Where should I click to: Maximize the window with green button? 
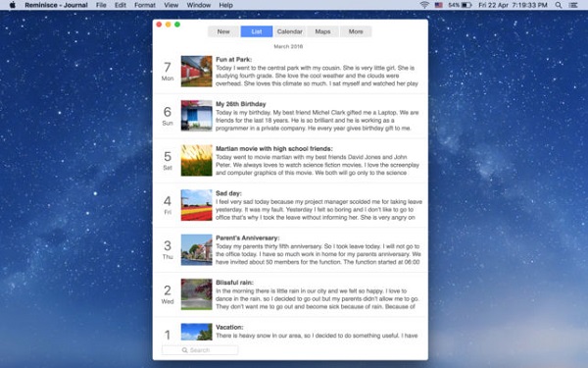coord(177,25)
